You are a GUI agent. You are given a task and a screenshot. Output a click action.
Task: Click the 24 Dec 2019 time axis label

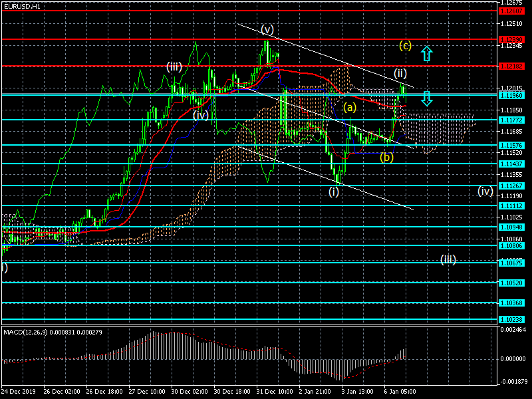coord(18,391)
